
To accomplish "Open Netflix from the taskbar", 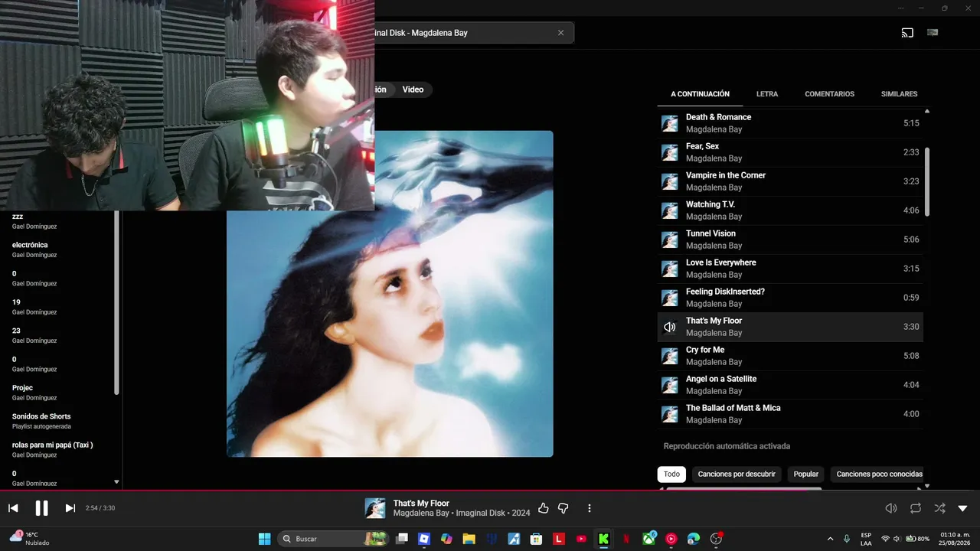I will click(626, 539).
